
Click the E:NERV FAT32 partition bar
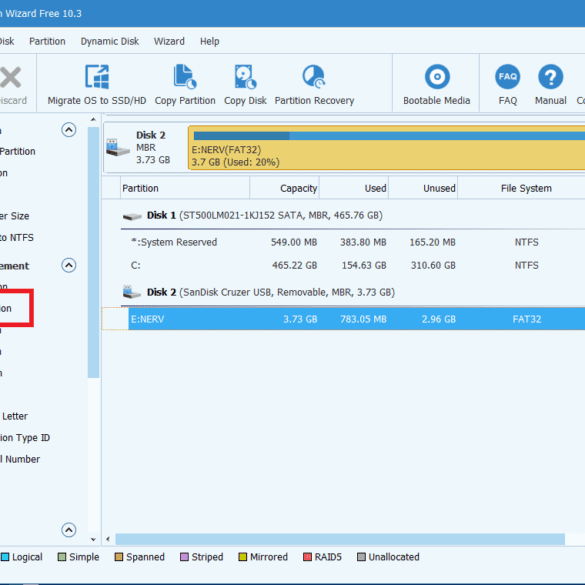pyautogui.click(x=387, y=148)
